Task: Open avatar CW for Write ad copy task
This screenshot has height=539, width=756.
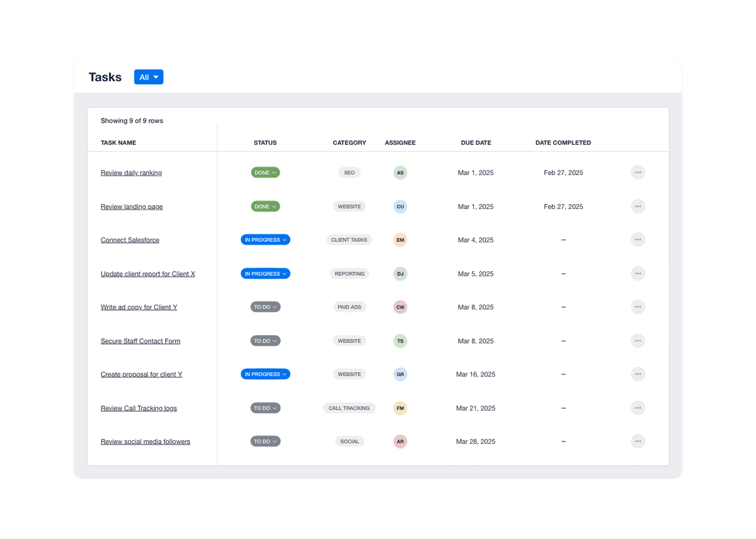Action: click(400, 307)
